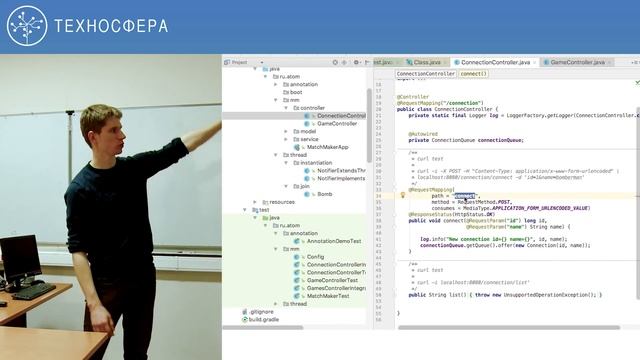This screenshot has width=640, height=360.
Task: Click the highlighted "connect" path string
Action: tap(465, 196)
